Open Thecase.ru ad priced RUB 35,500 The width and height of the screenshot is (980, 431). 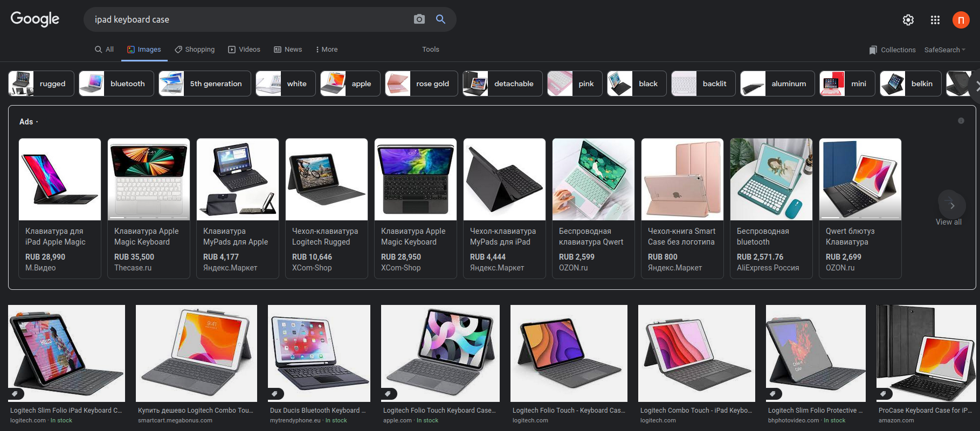coord(149,208)
